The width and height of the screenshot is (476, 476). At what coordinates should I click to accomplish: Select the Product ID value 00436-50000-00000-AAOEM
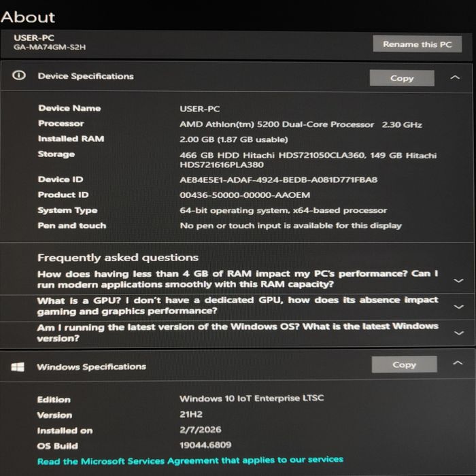coord(245,195)
